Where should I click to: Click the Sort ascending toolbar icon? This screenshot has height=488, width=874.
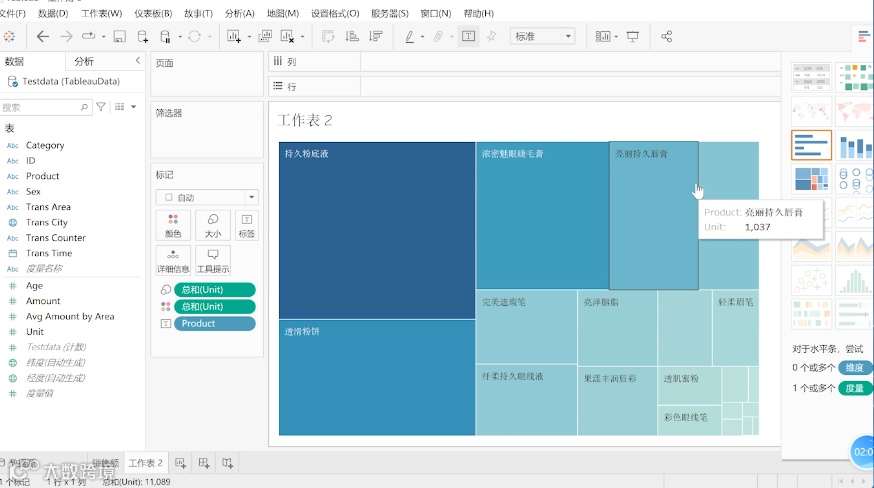(352, 37)
